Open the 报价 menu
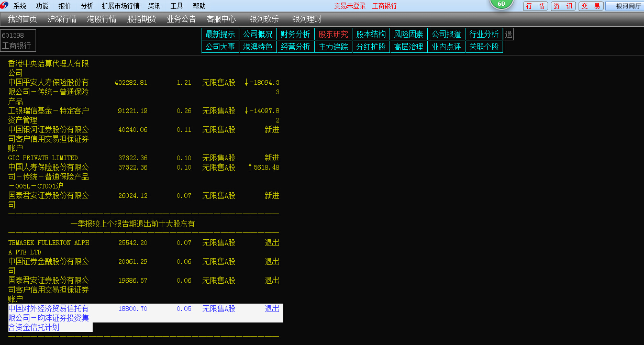The height and width of the screenshot is (345, 644). click(x=65, y=6)
